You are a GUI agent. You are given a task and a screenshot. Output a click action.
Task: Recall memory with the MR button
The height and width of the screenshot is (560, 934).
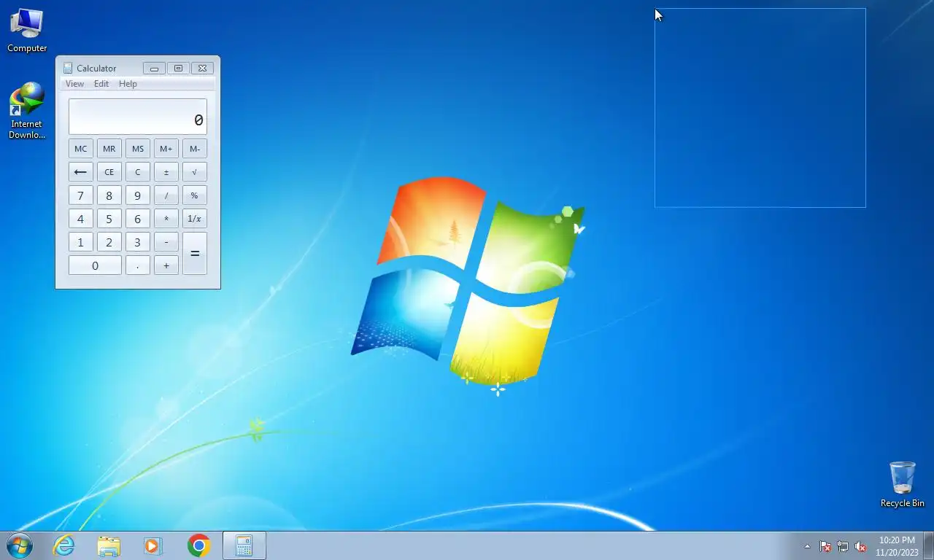[x=109, y=149]
